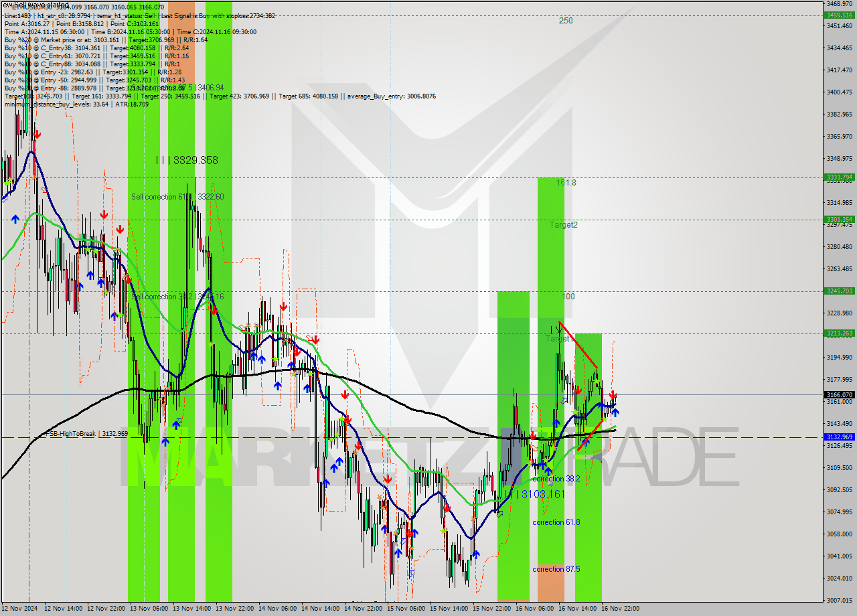
Task: Select the 'Buy %20 @ Market price' line
Action: 106,40
